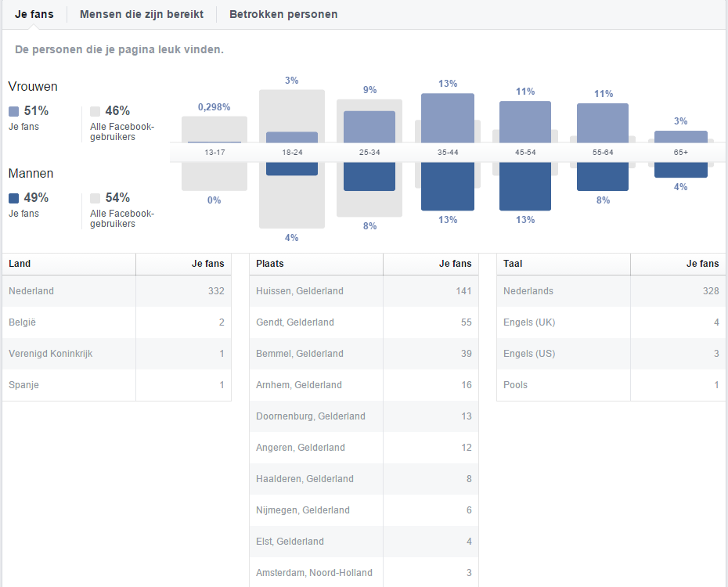The image size is (728, 587).
Task: Select the Amsterdam, Noord-Holland row
Action: [x=364, y=573]
